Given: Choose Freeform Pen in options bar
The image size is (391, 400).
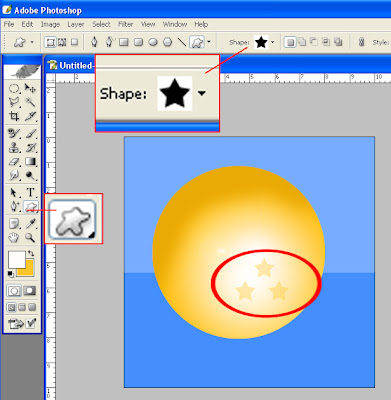Looking at the screenshot, I should pos(109,42).
